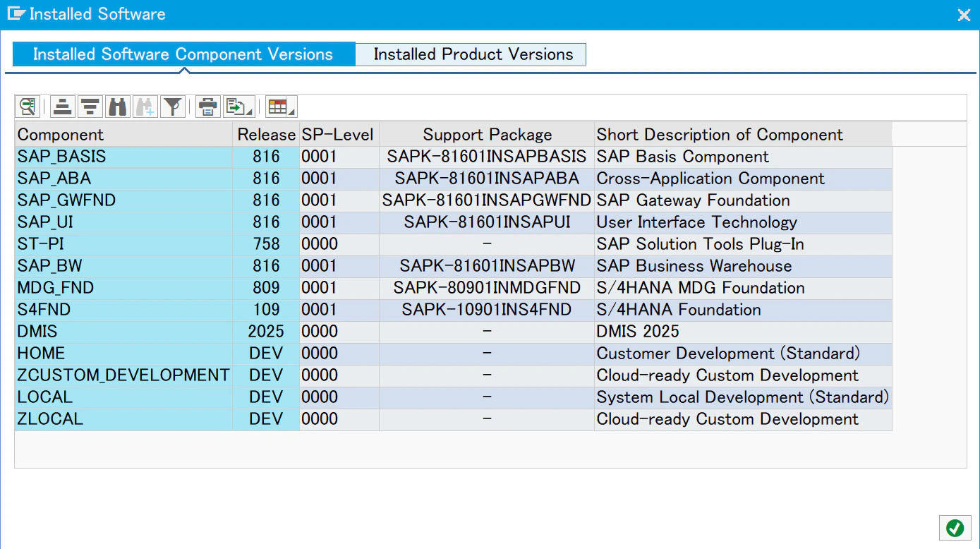
Task: Click release 816 in the SAP_BW row
Action: (x=266, y=266)
